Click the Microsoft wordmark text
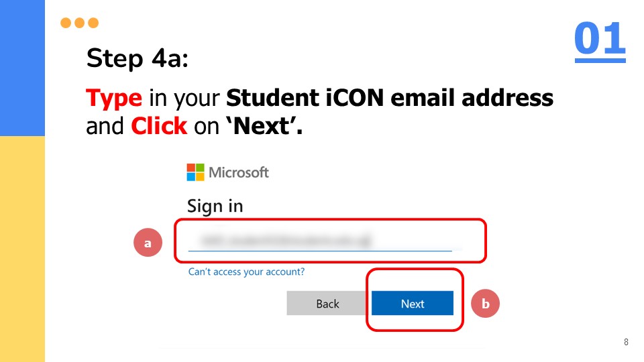The image size is (644, 362). tap(239, 172)
